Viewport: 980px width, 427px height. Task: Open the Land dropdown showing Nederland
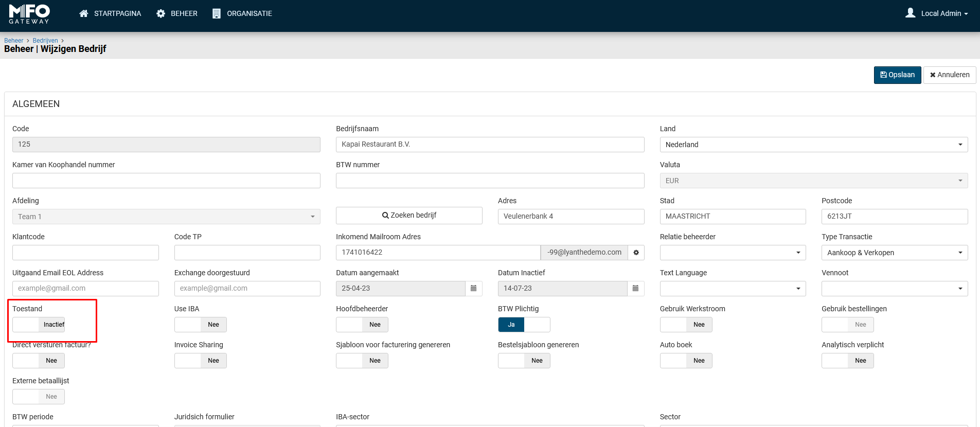coord(813,145)
